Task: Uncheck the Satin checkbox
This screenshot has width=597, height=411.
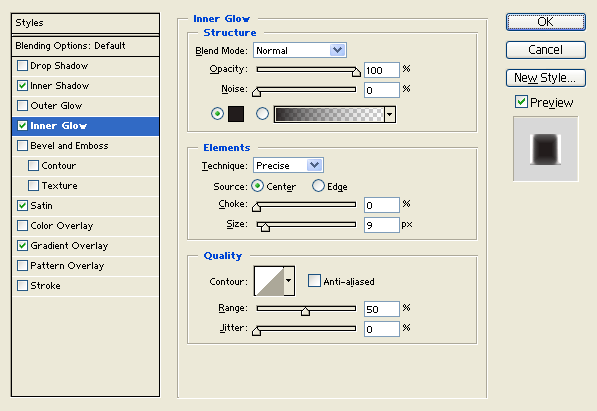Action: [22, 206]
